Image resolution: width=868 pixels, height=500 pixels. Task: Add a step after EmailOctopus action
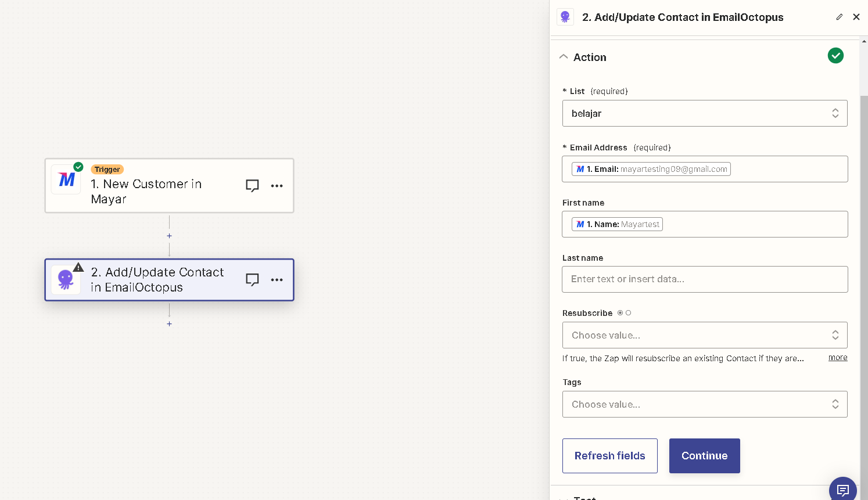tap(169, 324)
